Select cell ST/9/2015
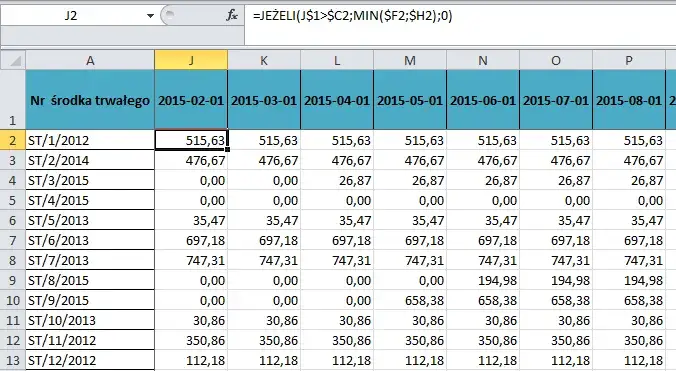This screenshot has height=371, width=676. click(90, 300)
